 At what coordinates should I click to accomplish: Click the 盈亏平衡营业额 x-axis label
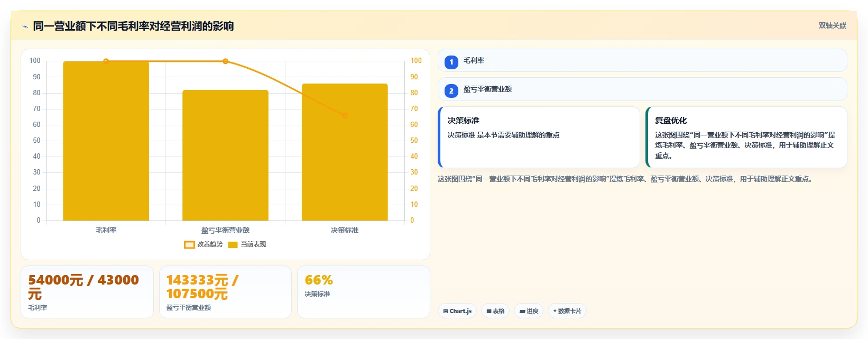[x=225, y=230]
